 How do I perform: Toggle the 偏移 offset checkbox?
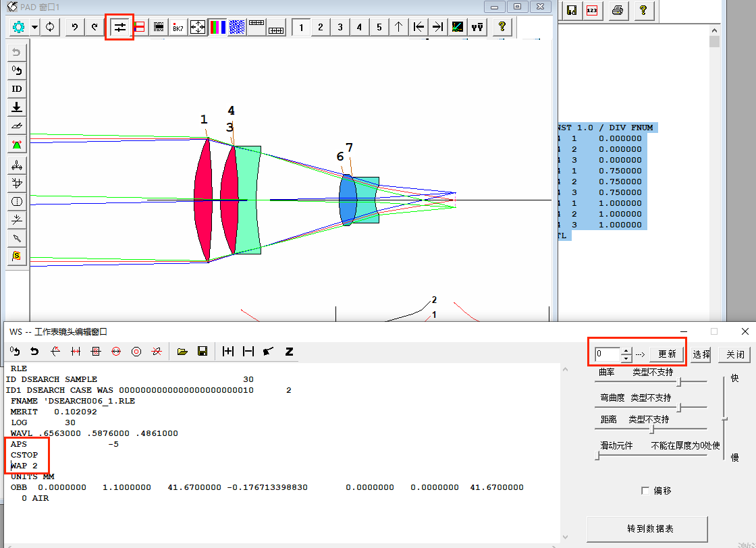click(x=645, y=491)
